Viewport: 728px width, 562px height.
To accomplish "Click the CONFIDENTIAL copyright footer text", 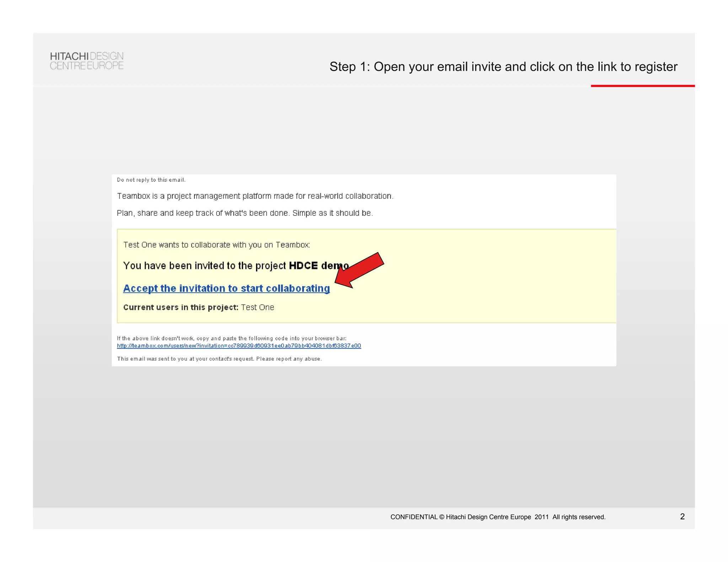I will tap(498, 517).
